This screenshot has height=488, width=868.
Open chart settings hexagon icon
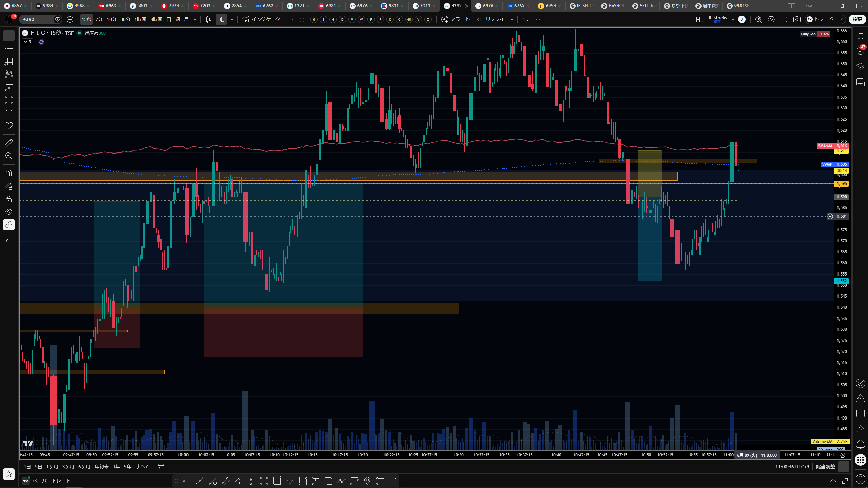pyautogui.click(x=771, y=19)
